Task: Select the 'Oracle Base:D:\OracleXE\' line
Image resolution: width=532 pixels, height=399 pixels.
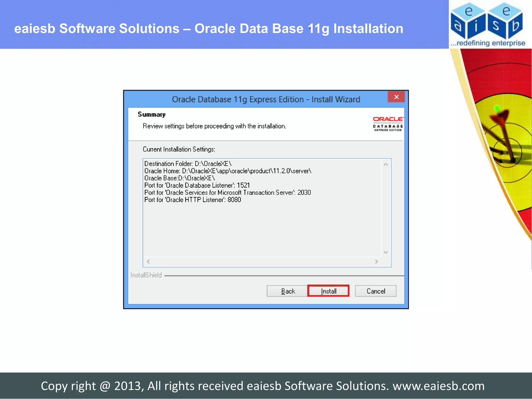Action: click(180, 178)
